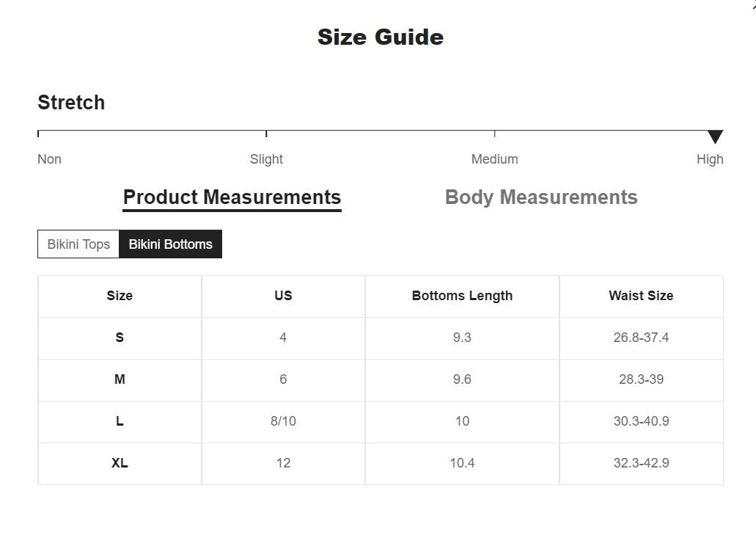Click the US column header
The image size is (756, 535).
(283, 296)
